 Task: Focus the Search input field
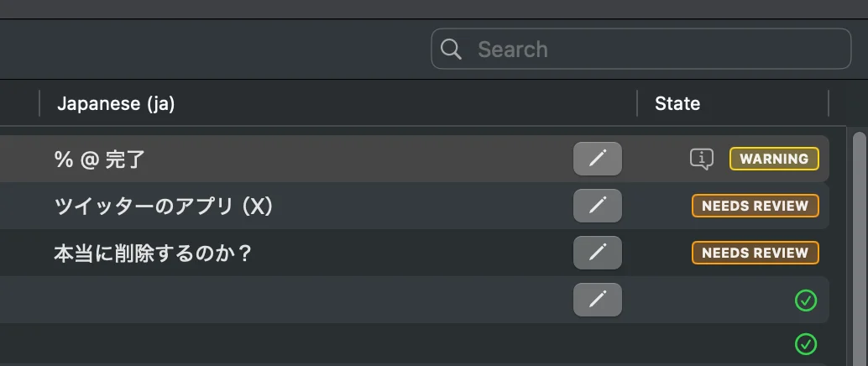click(x=655, y=50)
